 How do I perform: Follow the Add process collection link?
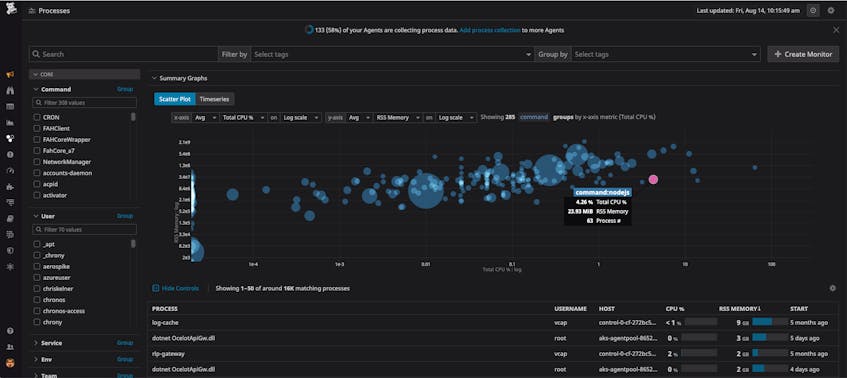coord(489,30)
